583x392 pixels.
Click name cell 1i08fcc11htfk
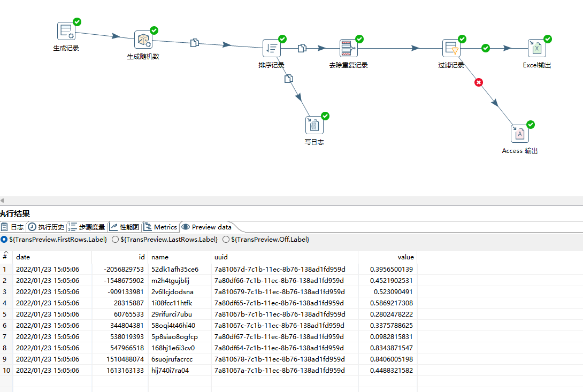point(180,303)
